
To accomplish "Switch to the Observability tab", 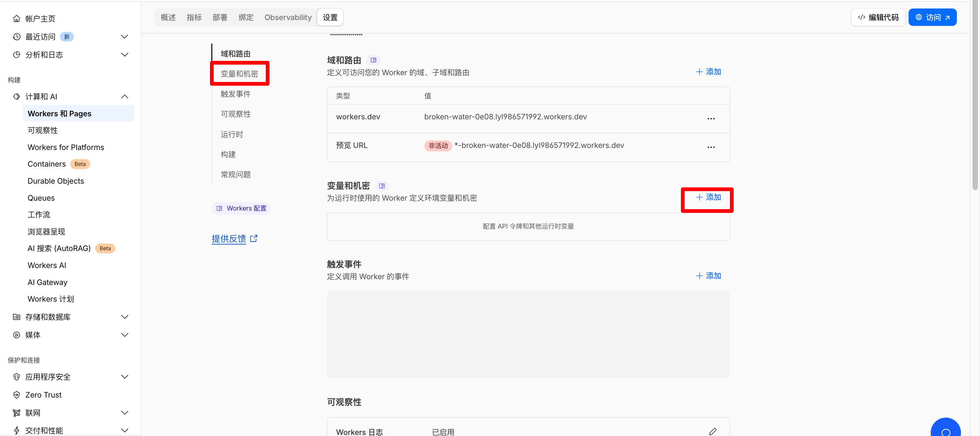I will click(288, 17).
